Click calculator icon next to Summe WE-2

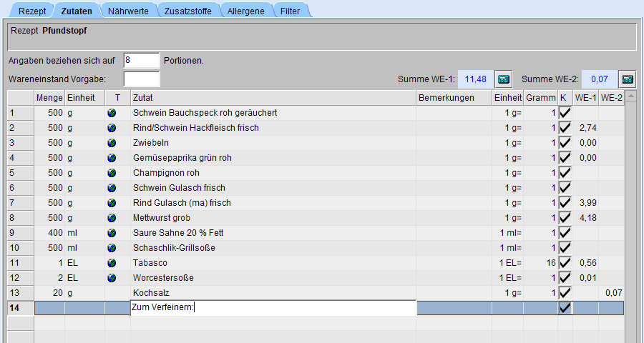(x=628, y=79)
